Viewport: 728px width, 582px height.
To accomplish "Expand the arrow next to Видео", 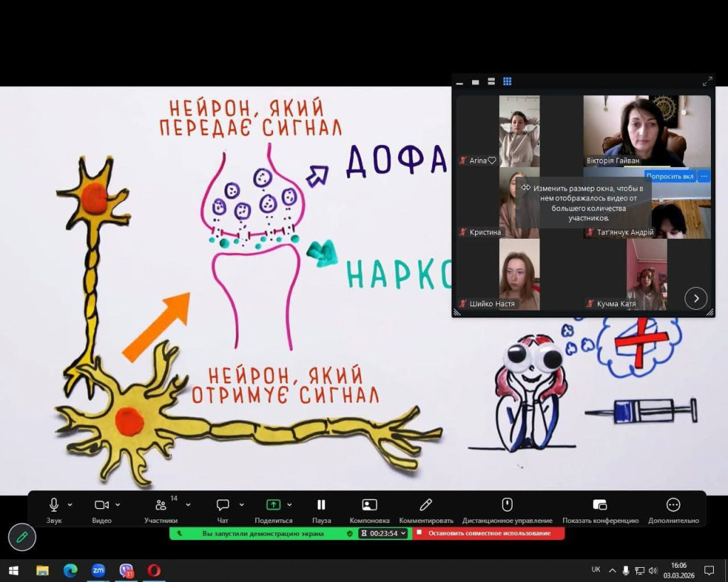I will (x=117, y=505).
